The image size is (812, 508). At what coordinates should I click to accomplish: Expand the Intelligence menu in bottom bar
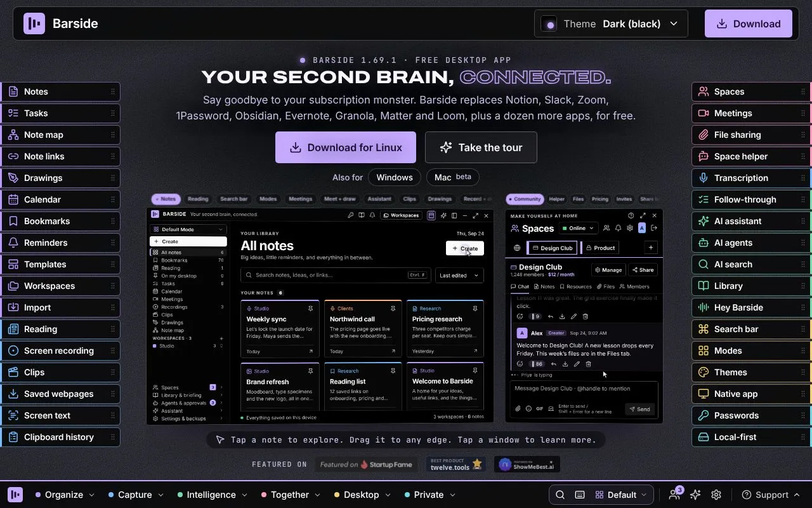click(213, 495)
